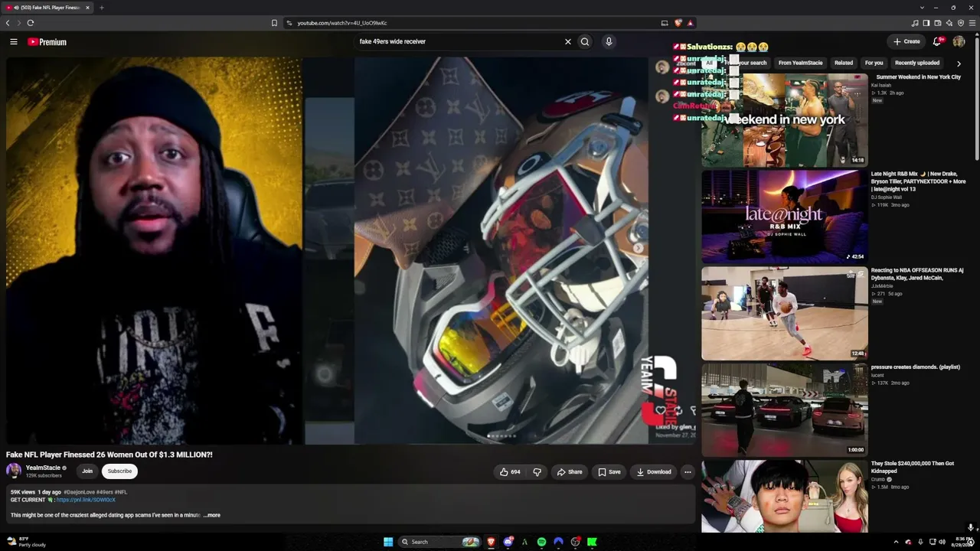This screenshot has height=551, width=980.
Task: Open DJ Sophie Wall channel name
Action: click(887, 197)
